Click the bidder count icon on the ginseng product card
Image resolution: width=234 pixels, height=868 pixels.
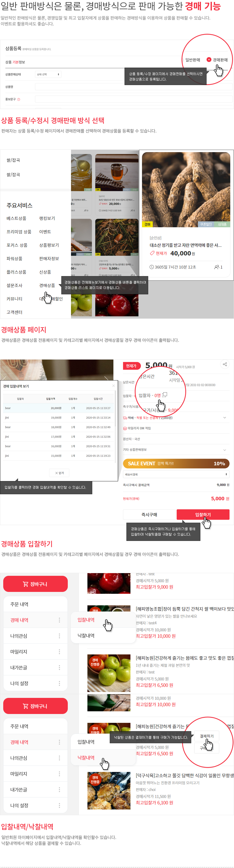[217, 267]
